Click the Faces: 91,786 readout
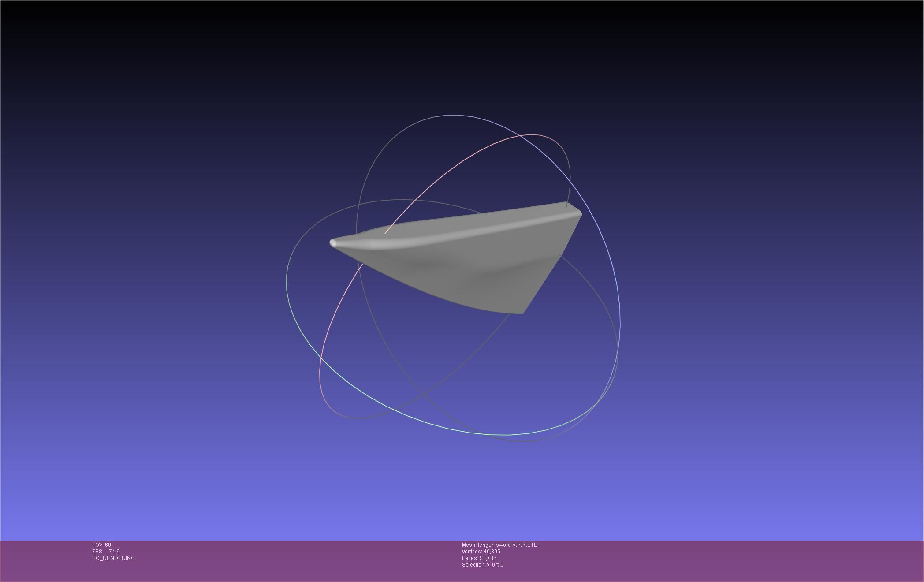 (479, 558)
